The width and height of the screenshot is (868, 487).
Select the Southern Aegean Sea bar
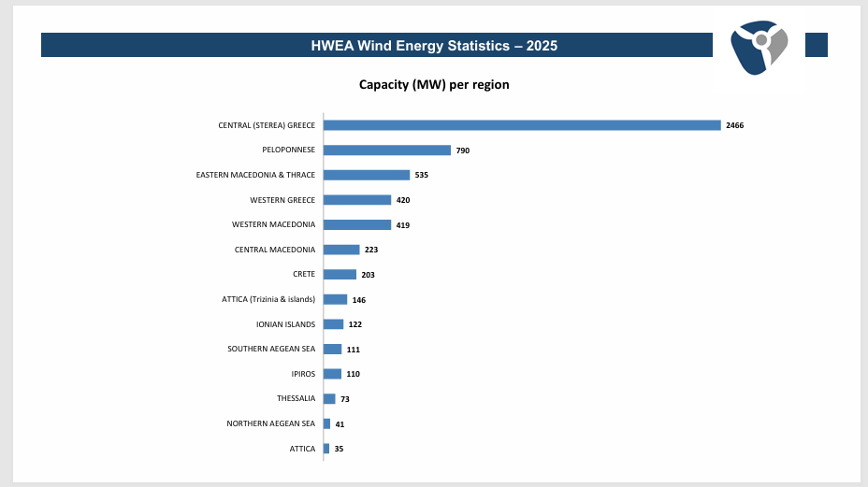[332, 349]
